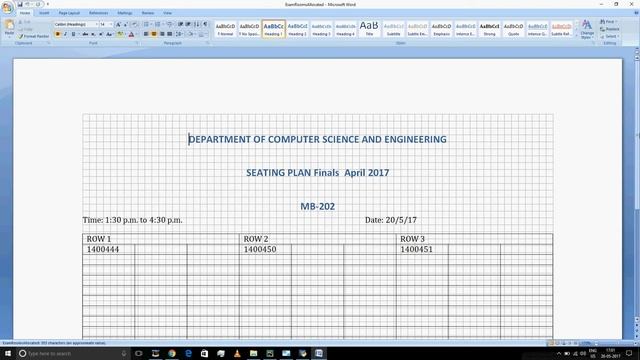Open the References tab
Image resolution: width=640 pixels, height=360 pixels.
(99, 13)
